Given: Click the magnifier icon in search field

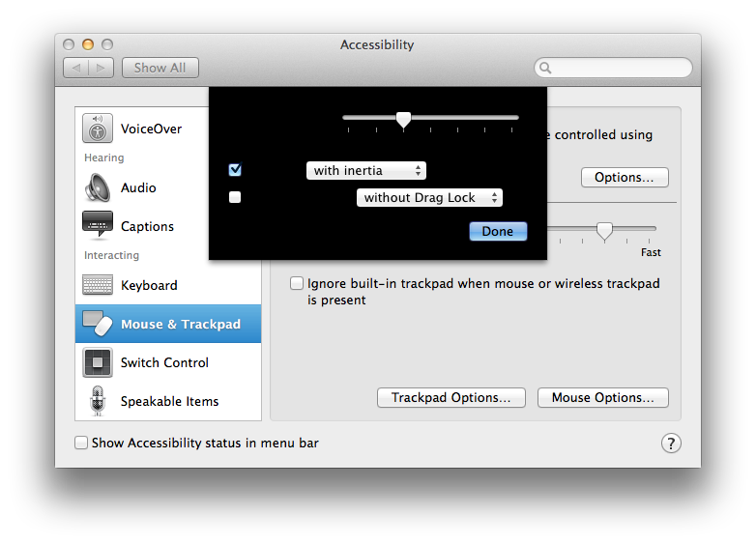Looking at the screenshot, I should pos(545,68).
